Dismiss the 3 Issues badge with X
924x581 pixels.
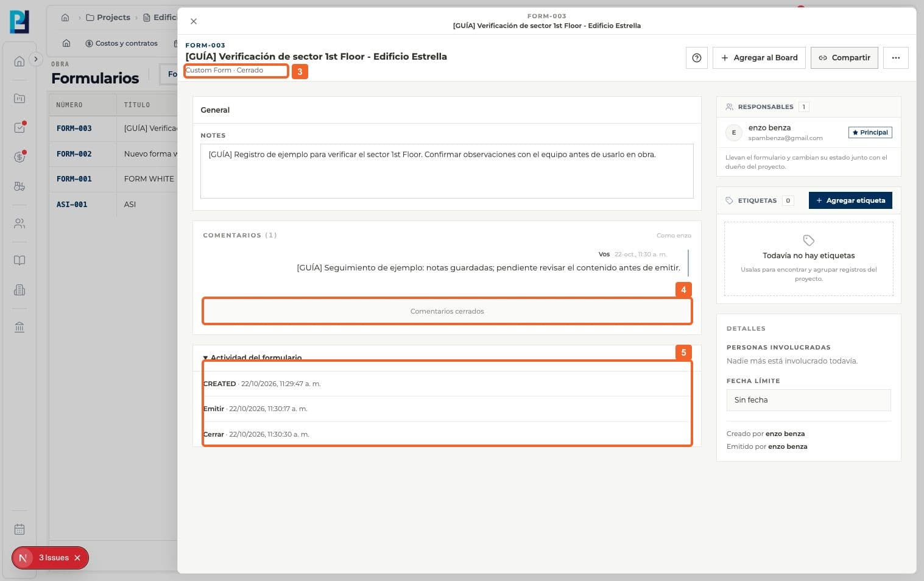77,558
